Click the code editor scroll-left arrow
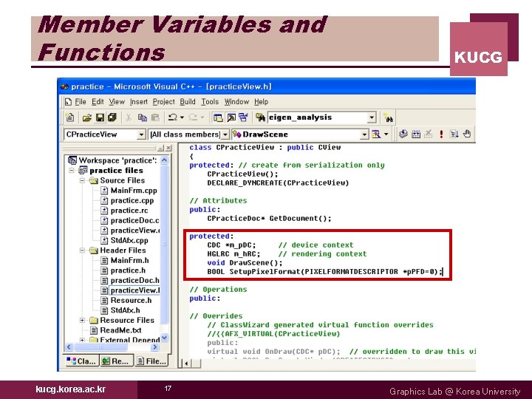The height and width of the screenshot is (399, 532). pyautogui.click(x=186, y=364)
